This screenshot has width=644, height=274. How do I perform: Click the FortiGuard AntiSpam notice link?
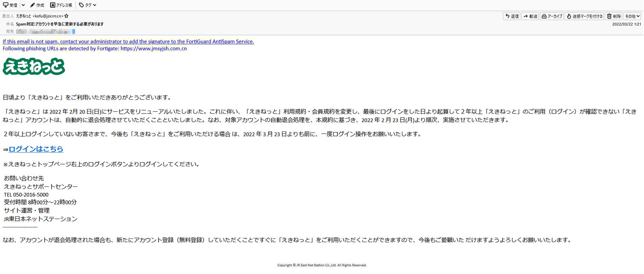click(x=128, y=41)
